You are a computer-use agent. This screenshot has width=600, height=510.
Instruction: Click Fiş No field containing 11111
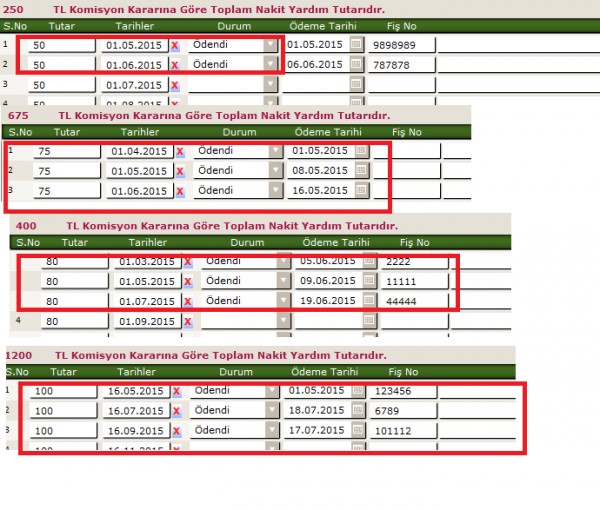click(415, 282)
